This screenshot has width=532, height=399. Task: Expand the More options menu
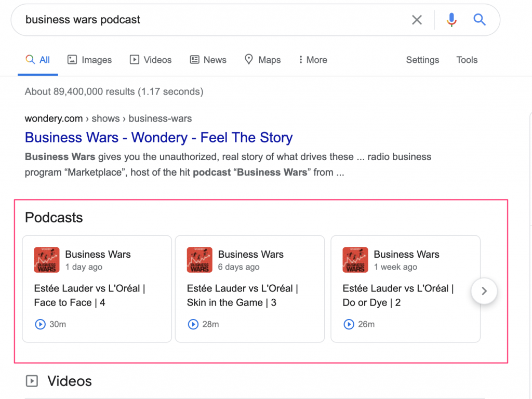[x=313, y=60]
